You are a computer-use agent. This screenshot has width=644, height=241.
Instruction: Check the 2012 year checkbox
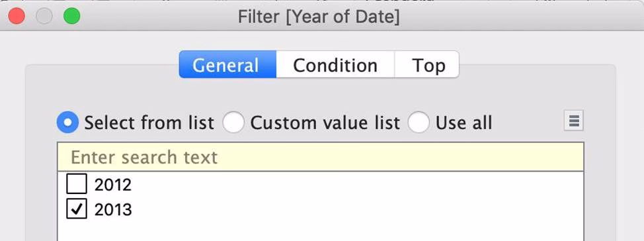pyautogui.click(x=77, y=184)
